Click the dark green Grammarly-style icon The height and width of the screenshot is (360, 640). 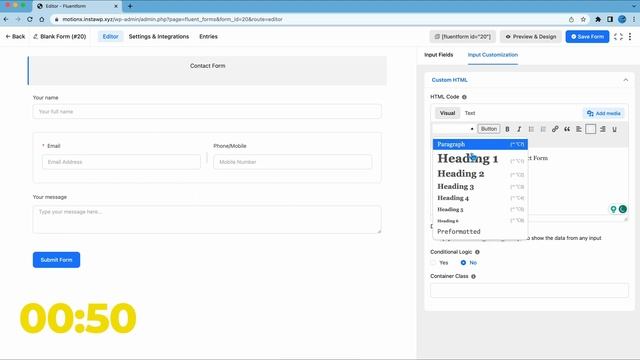point(622,209)
